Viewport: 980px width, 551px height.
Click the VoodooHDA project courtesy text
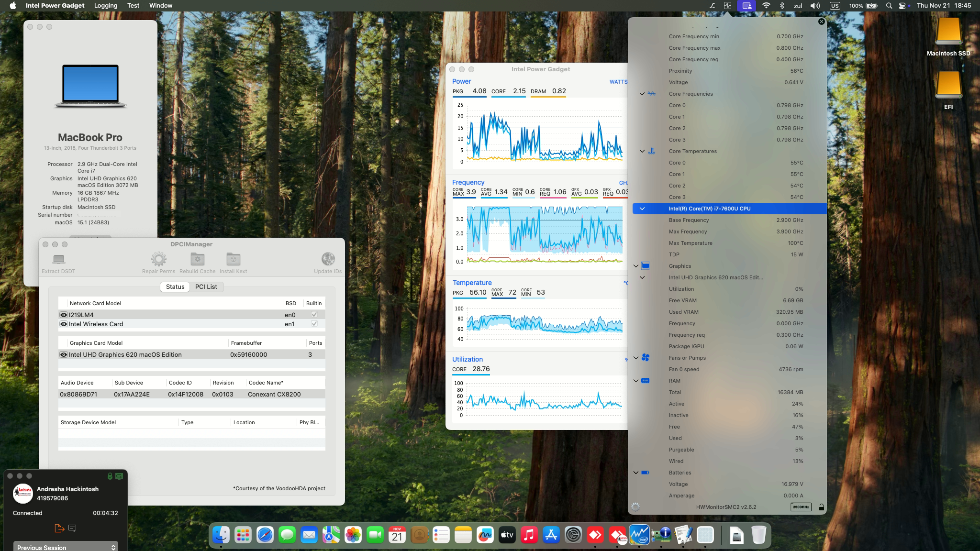(x=279, y=488)
